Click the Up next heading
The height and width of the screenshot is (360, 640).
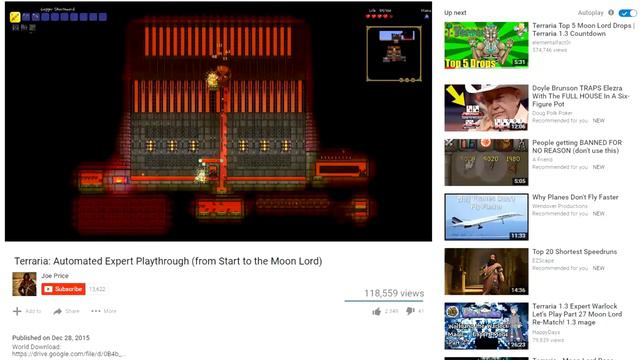pos(455,13)
